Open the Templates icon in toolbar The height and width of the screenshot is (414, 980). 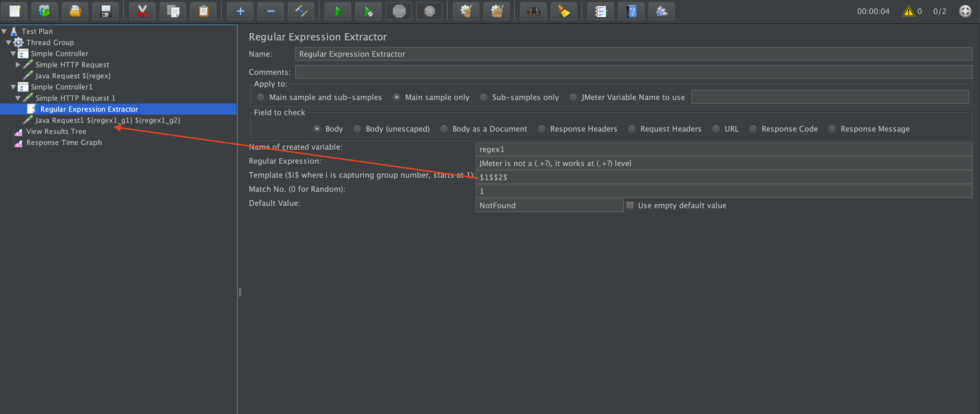[x=45, y=11]
